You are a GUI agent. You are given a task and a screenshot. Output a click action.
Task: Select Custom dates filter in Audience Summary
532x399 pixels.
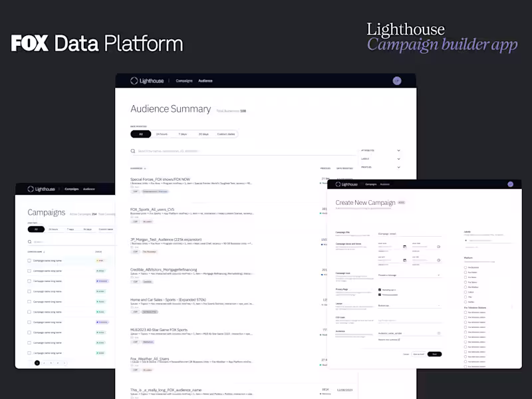(x=226, y=134)
